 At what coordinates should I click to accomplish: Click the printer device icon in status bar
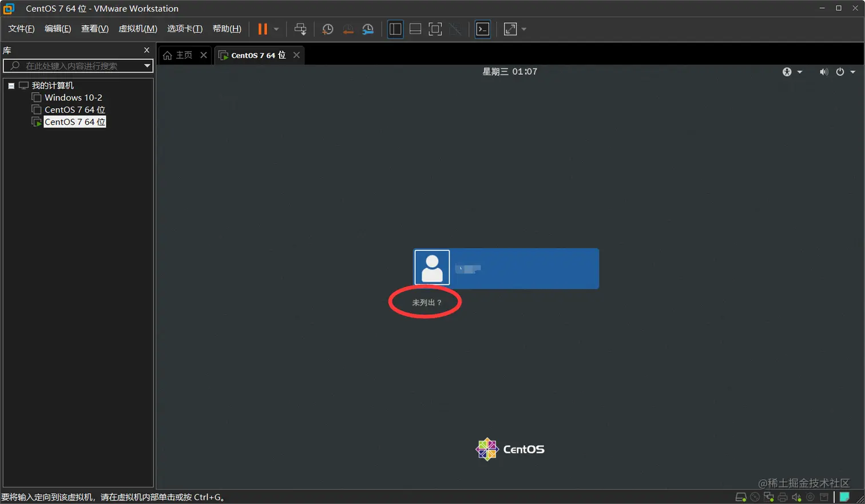pyautogui.click(x=783, y=497)
